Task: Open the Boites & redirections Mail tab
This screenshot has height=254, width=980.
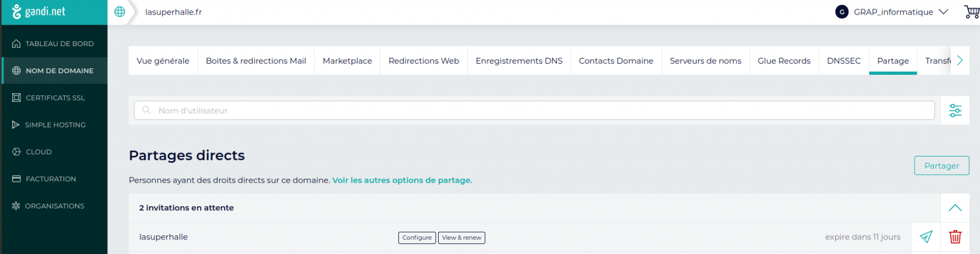Action: tap(256, 61)
